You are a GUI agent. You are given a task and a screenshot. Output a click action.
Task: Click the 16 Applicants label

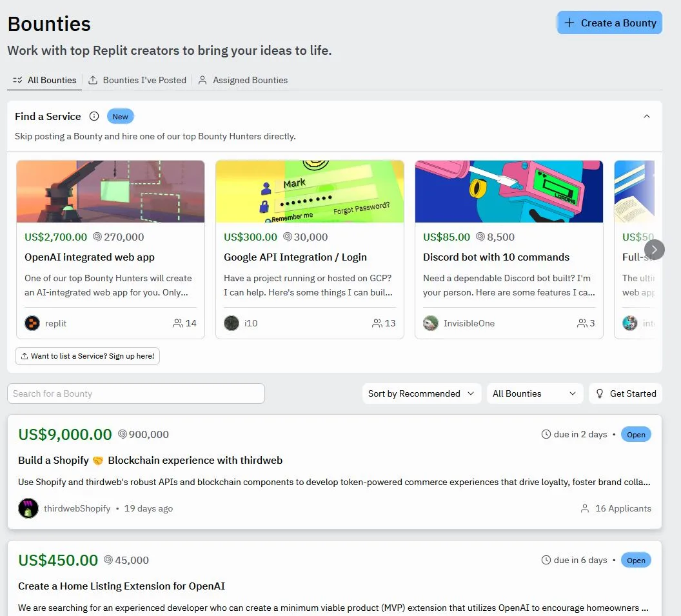[x=623, y=508]
